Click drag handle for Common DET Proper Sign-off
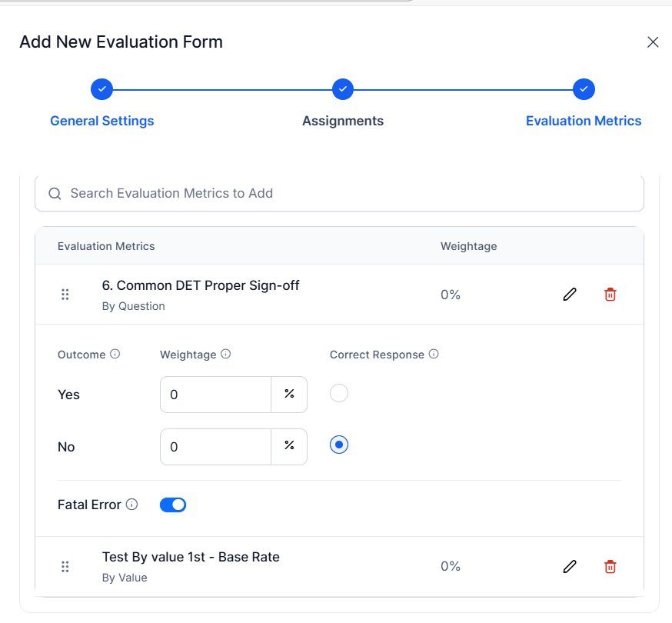This screenshot has height=623, width=672. point(65,295)
